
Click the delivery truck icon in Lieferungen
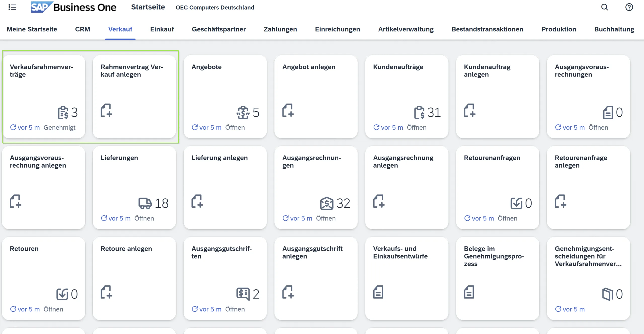pos(145,203)
